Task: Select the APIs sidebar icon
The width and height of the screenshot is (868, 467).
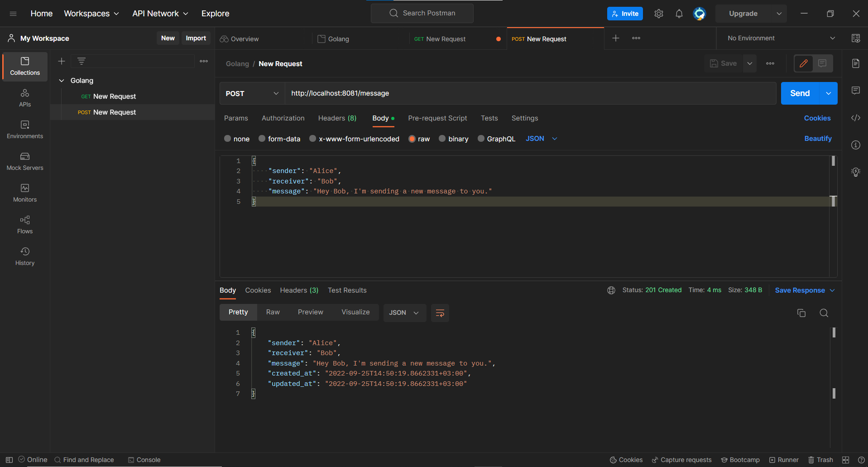Action: 24,96
